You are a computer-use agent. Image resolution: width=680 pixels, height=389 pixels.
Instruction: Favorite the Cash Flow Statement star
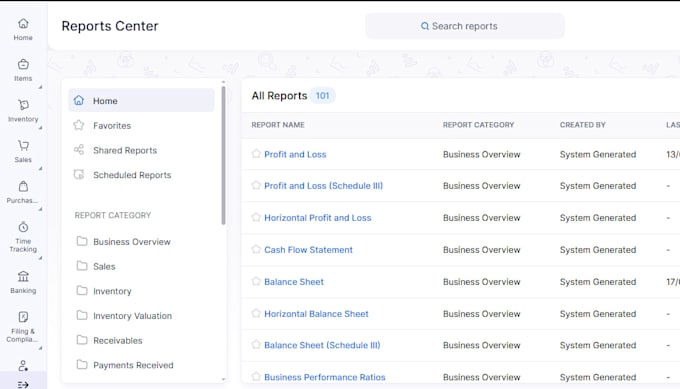point(256,249)
